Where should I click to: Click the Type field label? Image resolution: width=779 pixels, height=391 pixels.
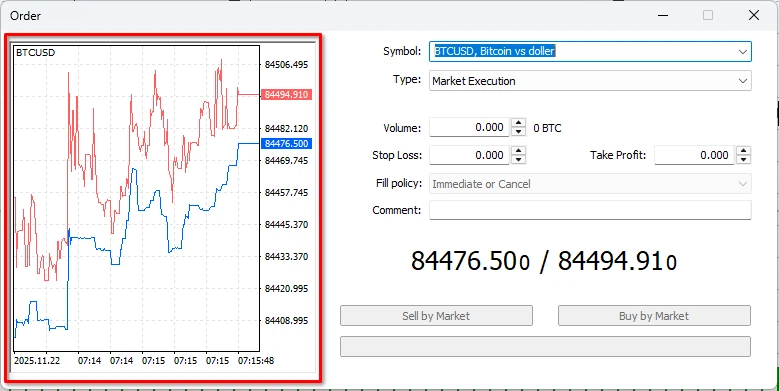[x=407, y=79]
